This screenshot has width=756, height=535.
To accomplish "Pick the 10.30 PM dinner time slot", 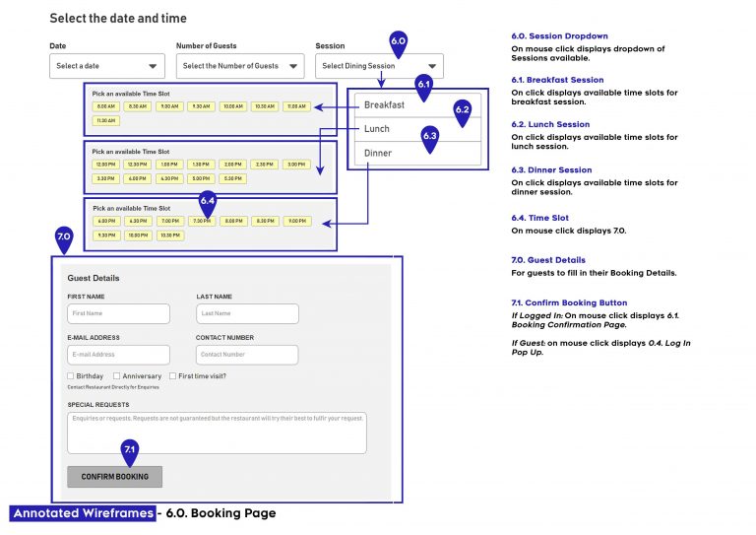I will pyautogui.click(x=170, y=235).
